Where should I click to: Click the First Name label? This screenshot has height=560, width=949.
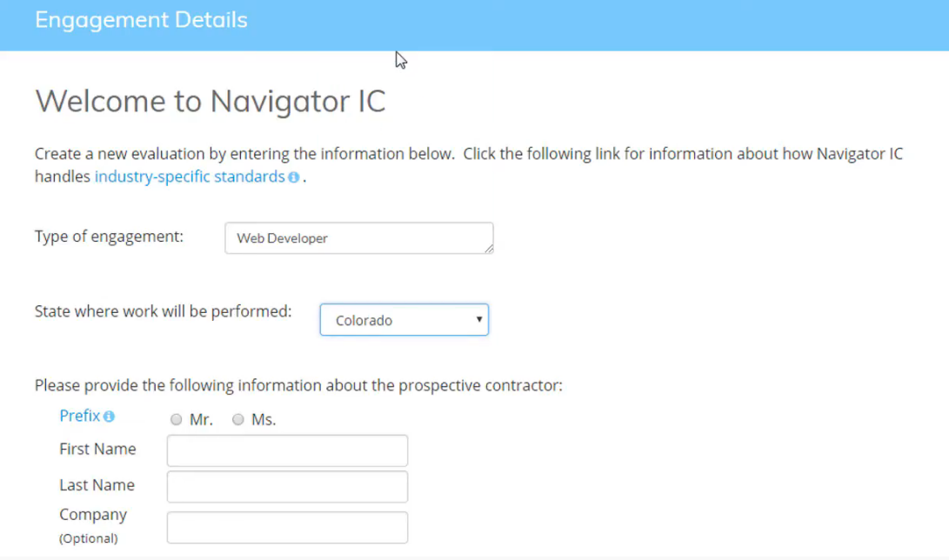[x=97, y=450]
